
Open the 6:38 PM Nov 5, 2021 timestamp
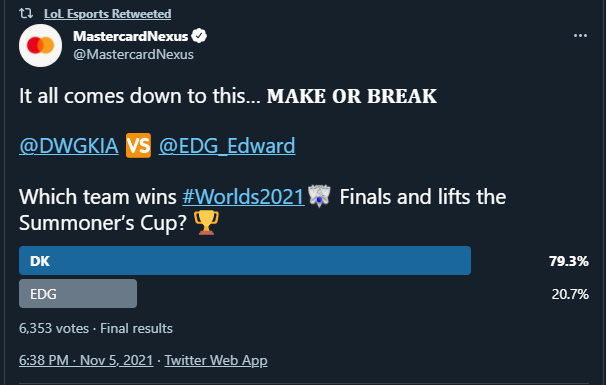86,360
